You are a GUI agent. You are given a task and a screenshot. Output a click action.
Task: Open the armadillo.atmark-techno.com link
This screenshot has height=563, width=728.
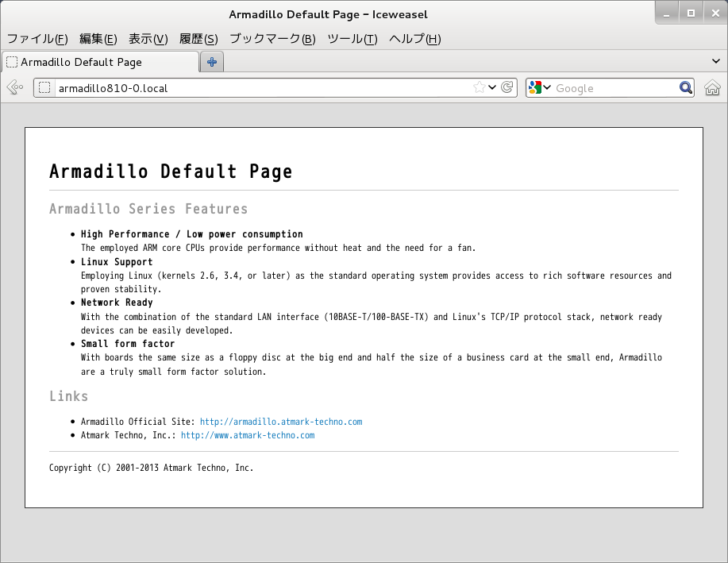click(281, 422)
